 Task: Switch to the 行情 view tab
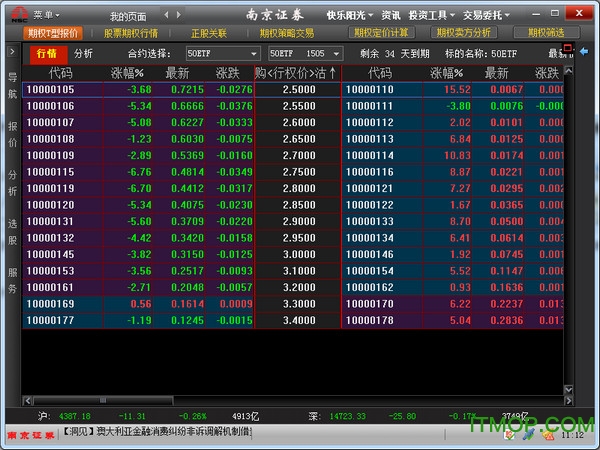[x=48, y=54]
